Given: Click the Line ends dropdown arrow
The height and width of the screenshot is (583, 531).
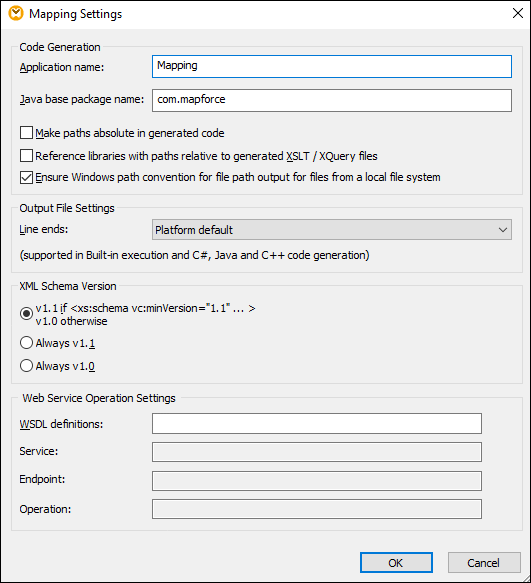Looking at the screenshot, I should pyautogui.click(x=503, y=230).
